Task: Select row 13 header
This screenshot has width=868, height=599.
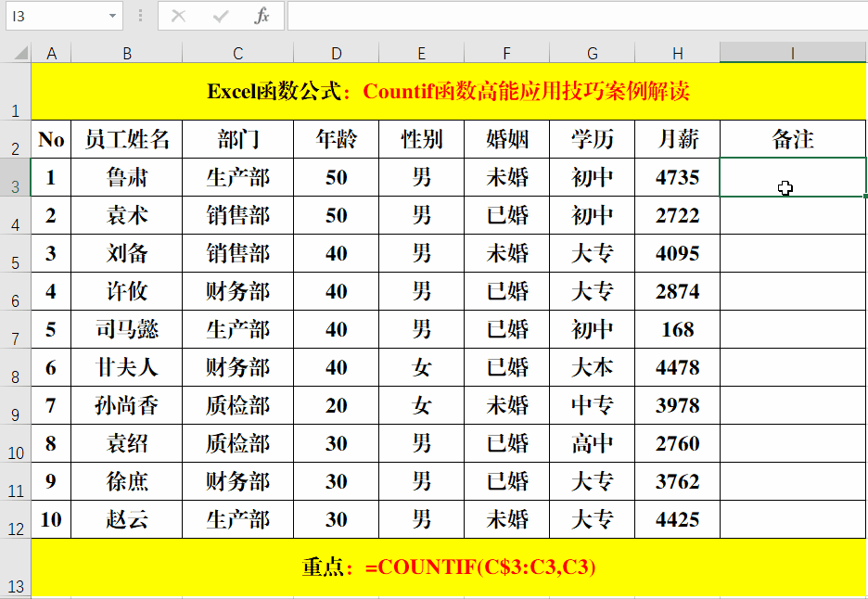Action: pos(16,567)
